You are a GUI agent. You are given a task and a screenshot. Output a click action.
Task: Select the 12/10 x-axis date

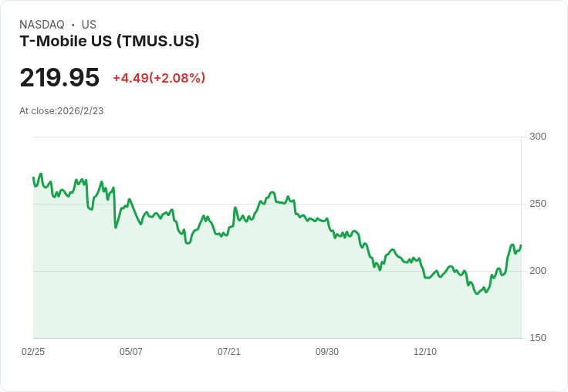click(x=425, y=352)
